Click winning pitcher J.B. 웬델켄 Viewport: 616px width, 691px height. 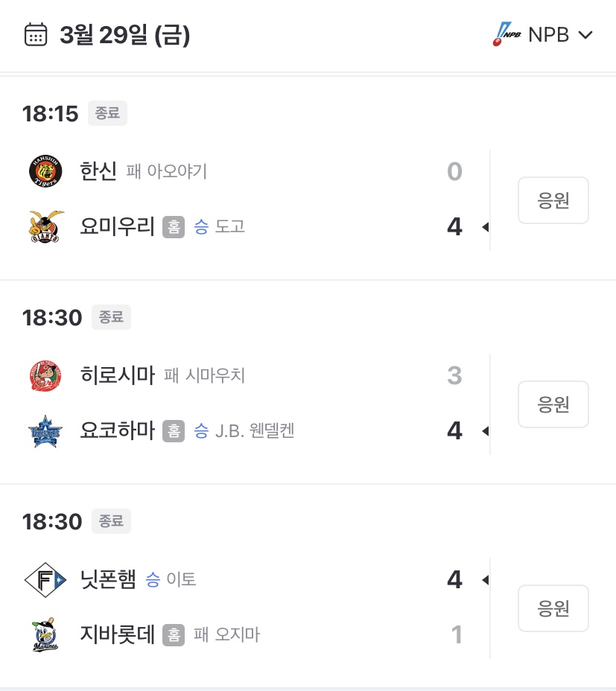(255, 430)
